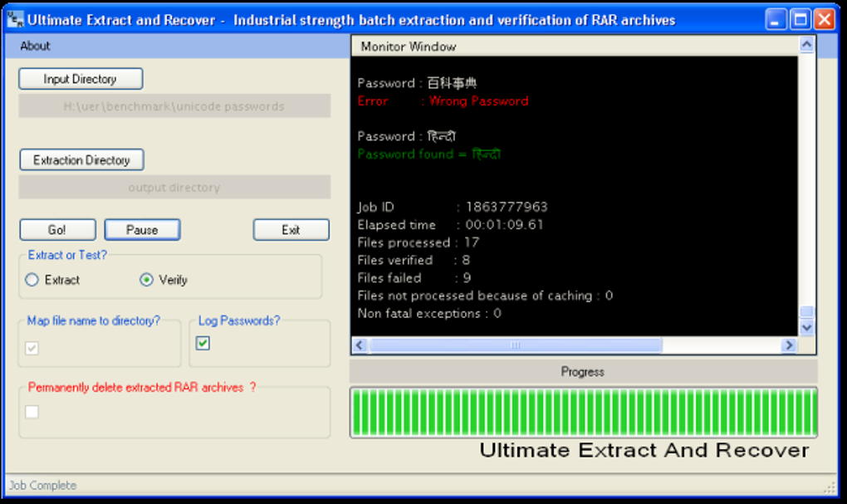847x504 pixels.
Task: Toggle Map file name to directory checkbox
Action: click(x=32, y=349)
